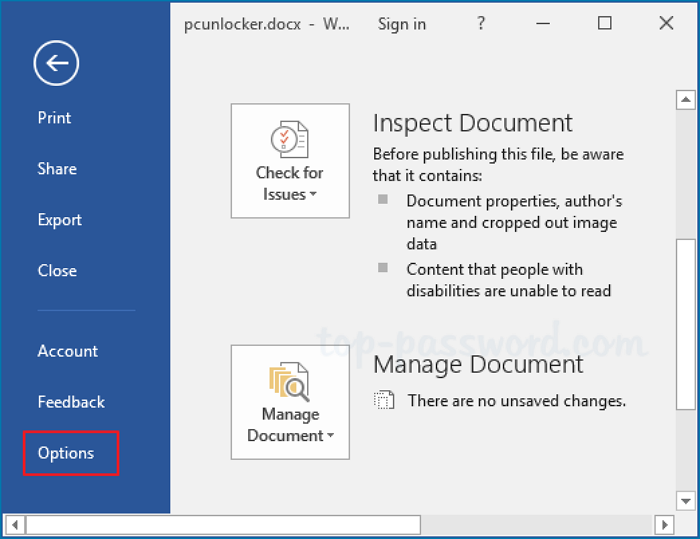The width and height of the screenshot is (700, 539).
Task: Click 'Document properties, author's name' text
Action: [514, 222]
